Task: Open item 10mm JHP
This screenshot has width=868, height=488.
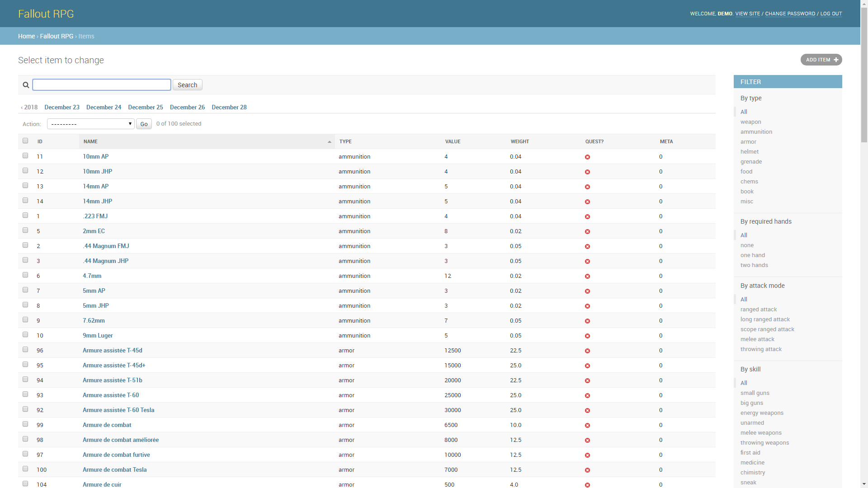Action: point(97,172)
